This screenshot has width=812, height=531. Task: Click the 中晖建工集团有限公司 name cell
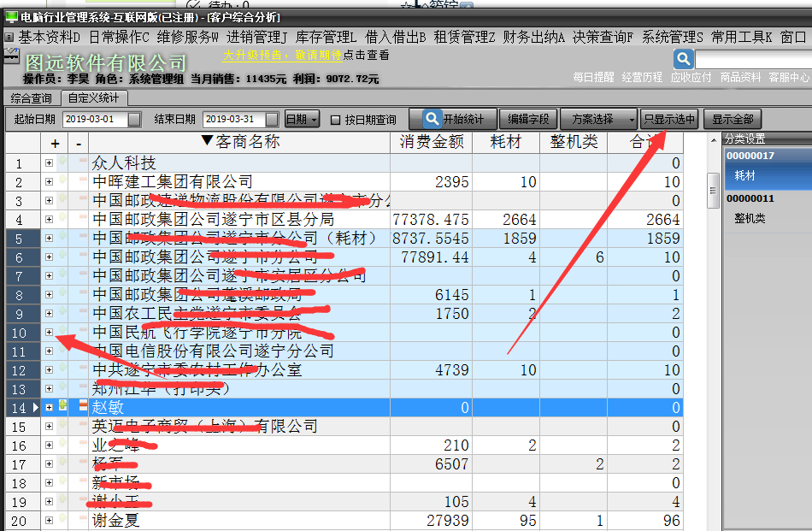(239, 182)
